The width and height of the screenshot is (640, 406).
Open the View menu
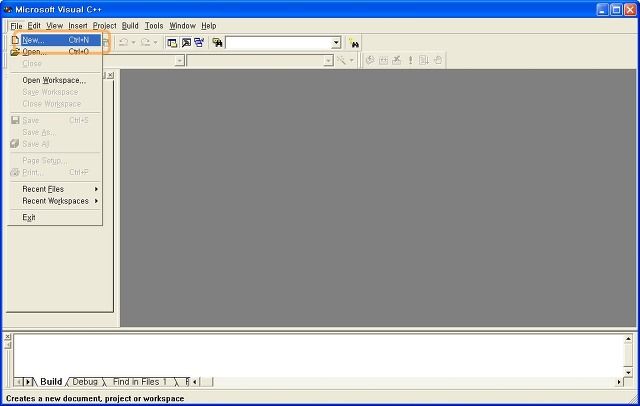54,26
